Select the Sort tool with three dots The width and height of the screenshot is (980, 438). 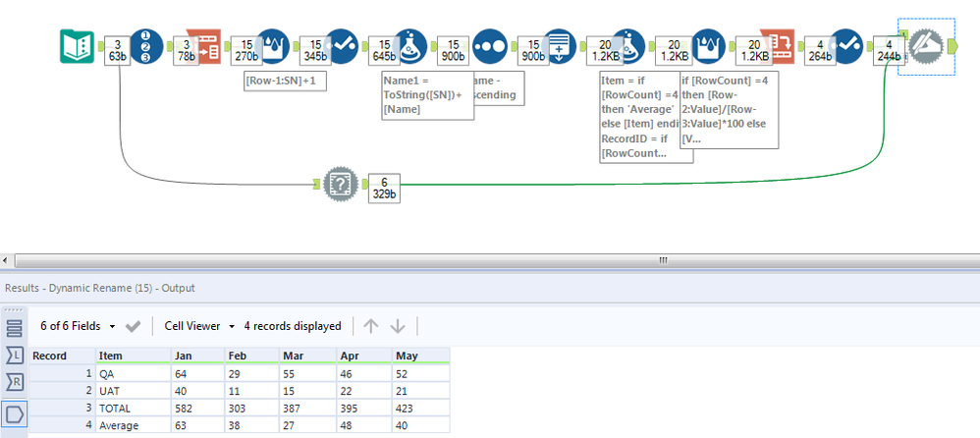coord(490,47)
